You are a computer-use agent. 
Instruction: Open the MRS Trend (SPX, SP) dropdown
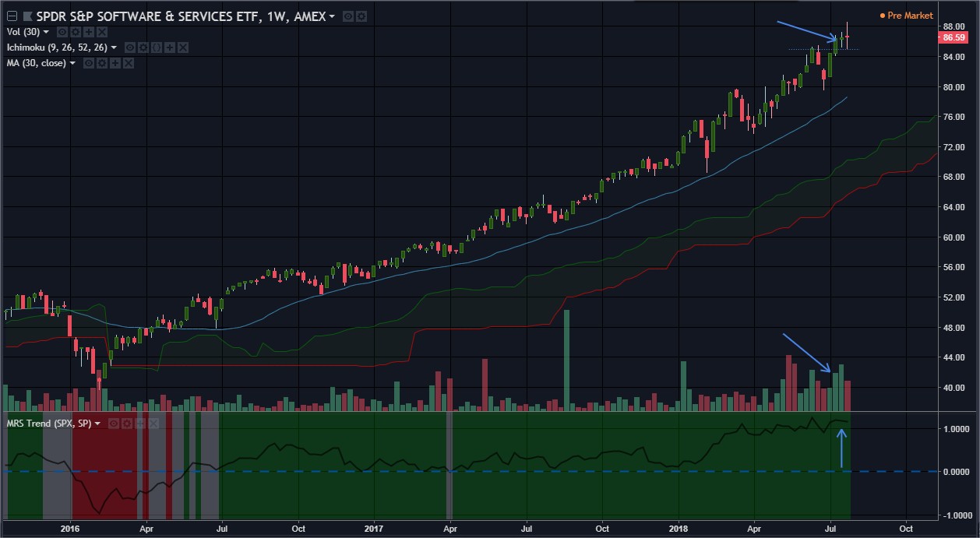[x=97, y=424]
